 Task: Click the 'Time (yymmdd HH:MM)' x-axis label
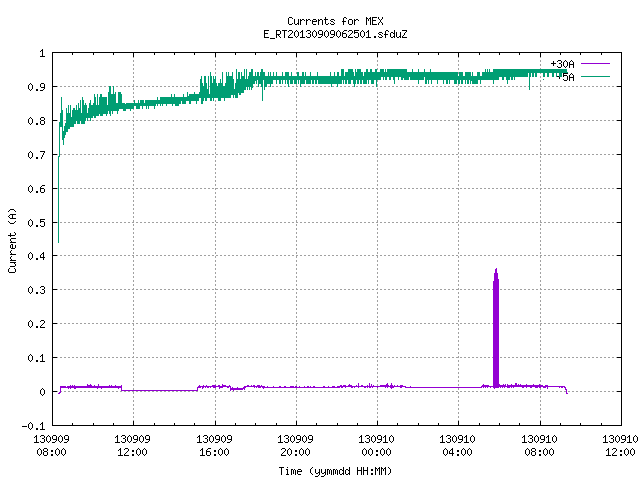[x=335, y=471]
